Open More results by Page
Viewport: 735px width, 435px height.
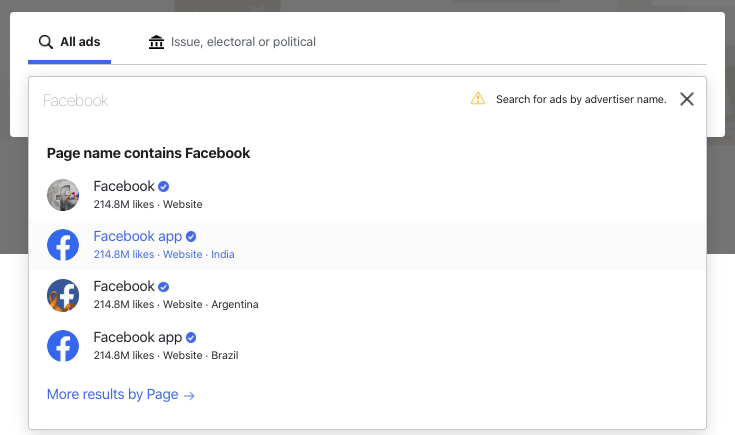pos(120,395)
